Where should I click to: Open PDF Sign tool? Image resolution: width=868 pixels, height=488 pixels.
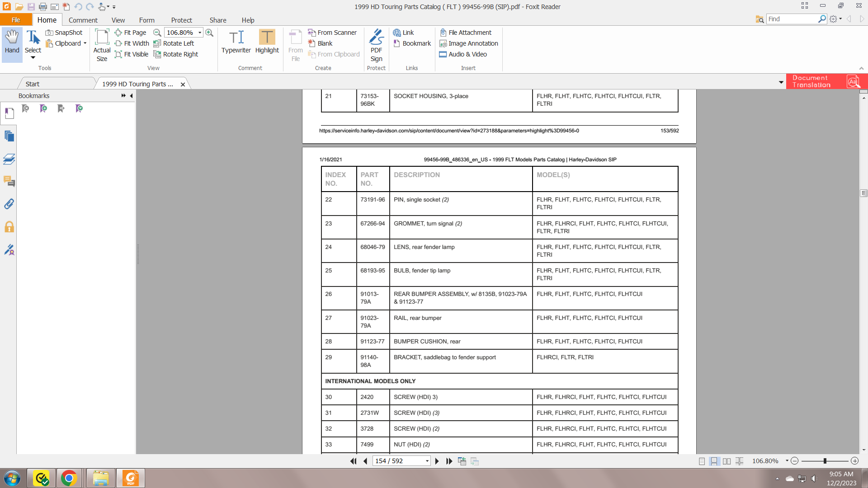pyautogui.click(x=376, y=45)
